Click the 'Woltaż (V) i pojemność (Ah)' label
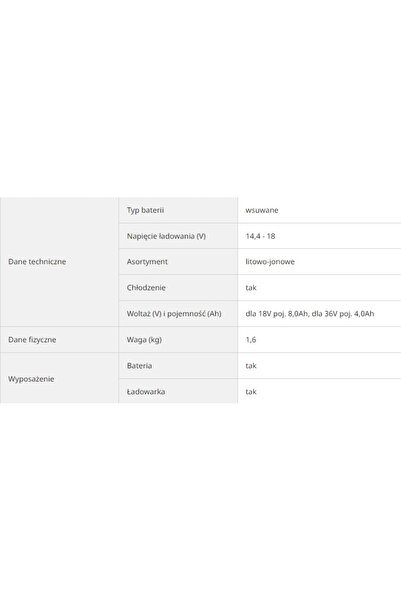401x601 pixels. pos(174,314)
